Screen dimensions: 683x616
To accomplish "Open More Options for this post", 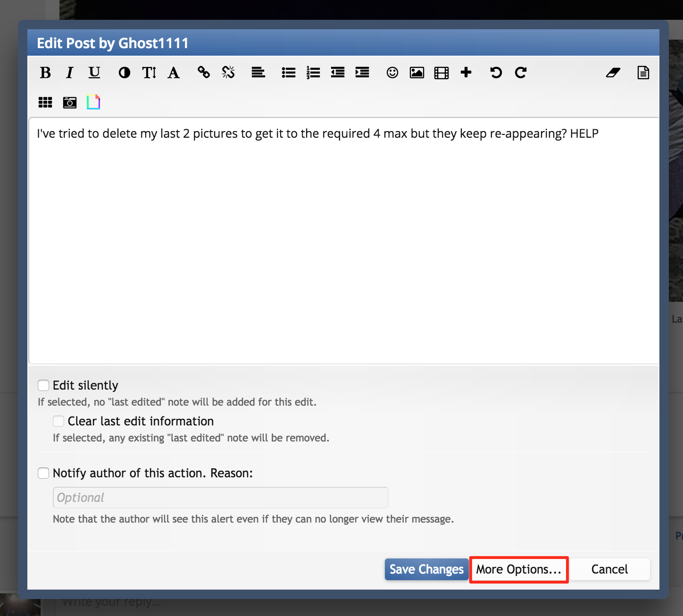I will click(519, 569).
